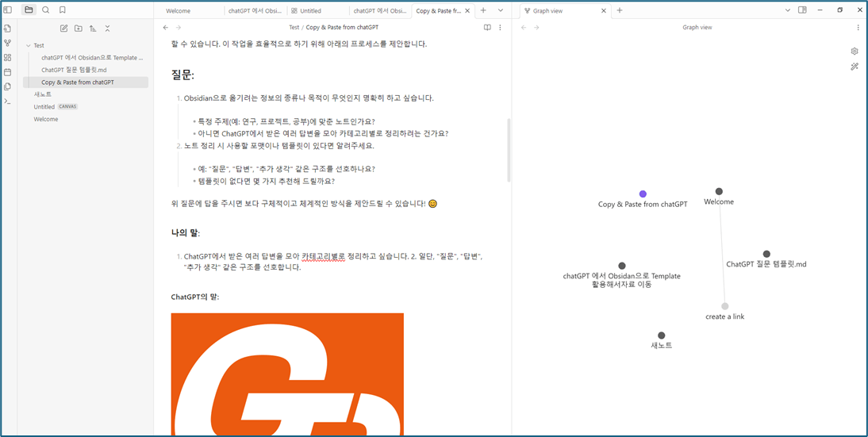Click the 'create a link' graph node

point(725,306)
